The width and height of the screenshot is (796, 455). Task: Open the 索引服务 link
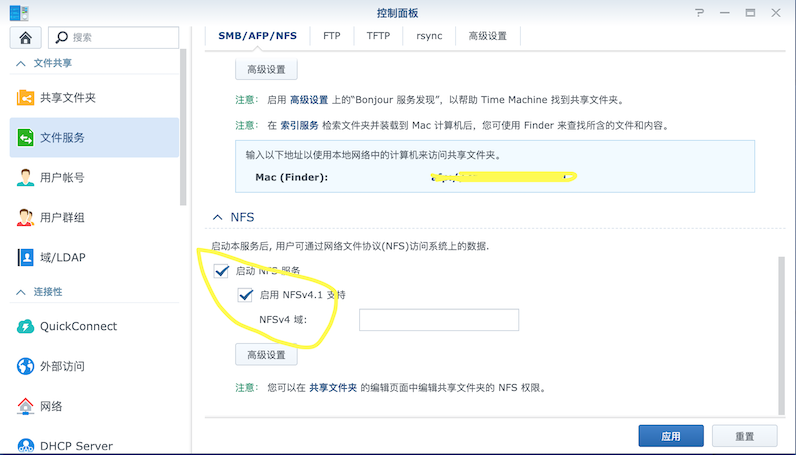300,125
